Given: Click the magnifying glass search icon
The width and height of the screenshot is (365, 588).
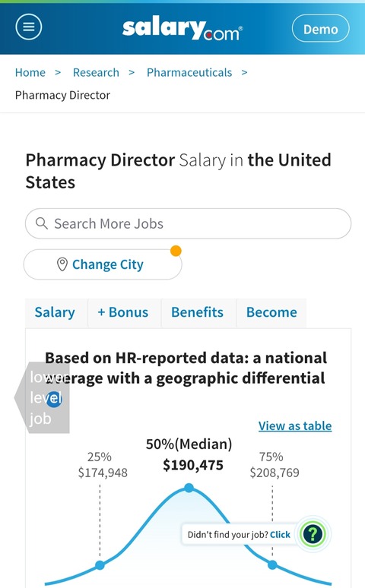Looking at the screenshot, I should (x=42, y=223).
